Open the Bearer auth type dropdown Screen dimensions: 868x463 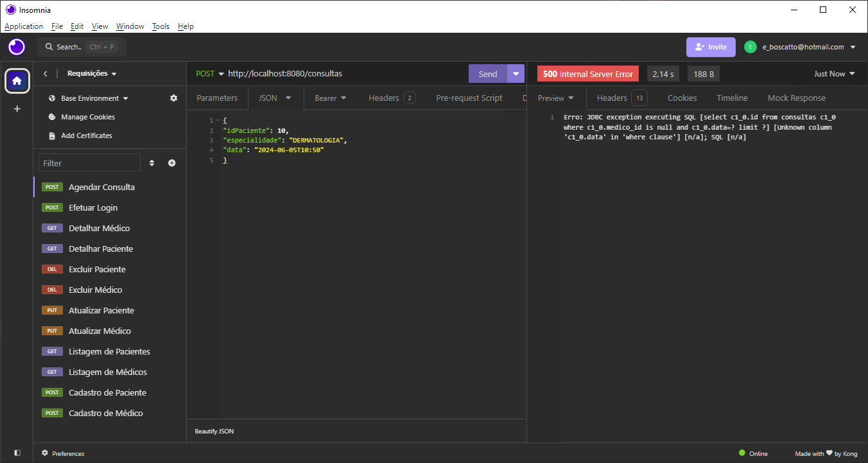coord(331,98)
